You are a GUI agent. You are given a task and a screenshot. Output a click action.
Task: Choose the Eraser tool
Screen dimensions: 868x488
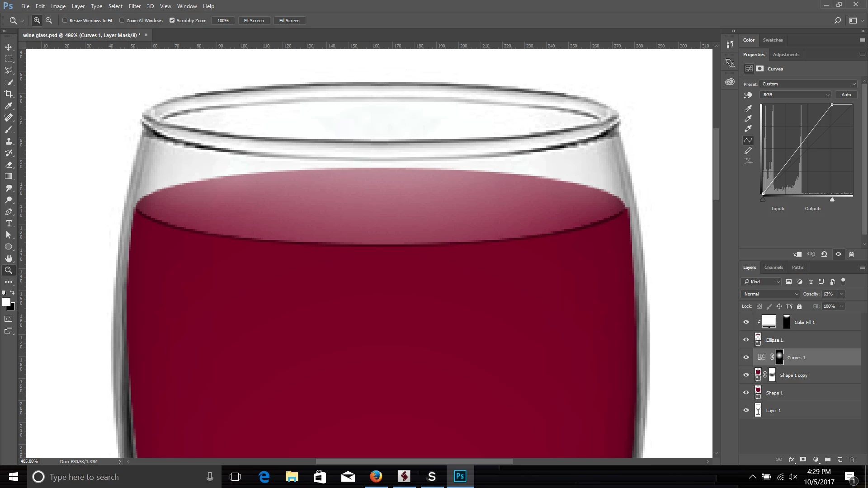[9, 165]
